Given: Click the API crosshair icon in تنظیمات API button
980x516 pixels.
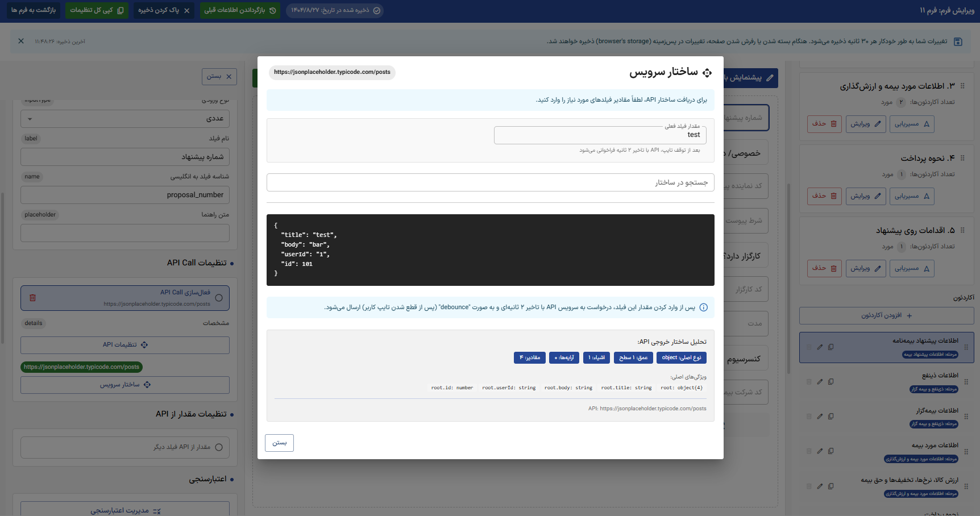Looking at the screenshot, I should 145,344.
